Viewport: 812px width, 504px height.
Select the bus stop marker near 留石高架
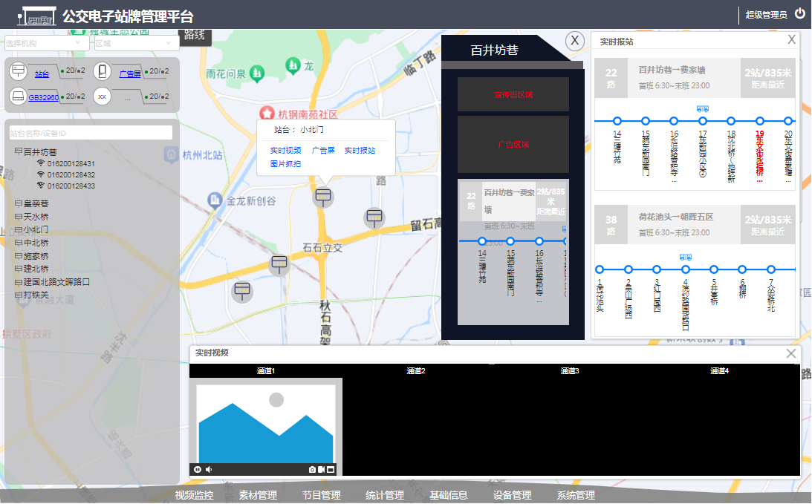(374, 217)
